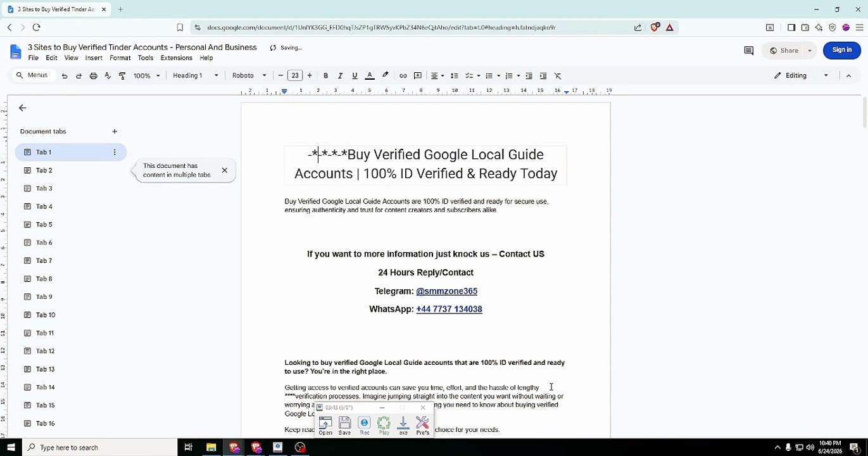The image size is (868, 456).
Task: Open the +44 7737 134038 WhatsApp link
Action: 449,309
